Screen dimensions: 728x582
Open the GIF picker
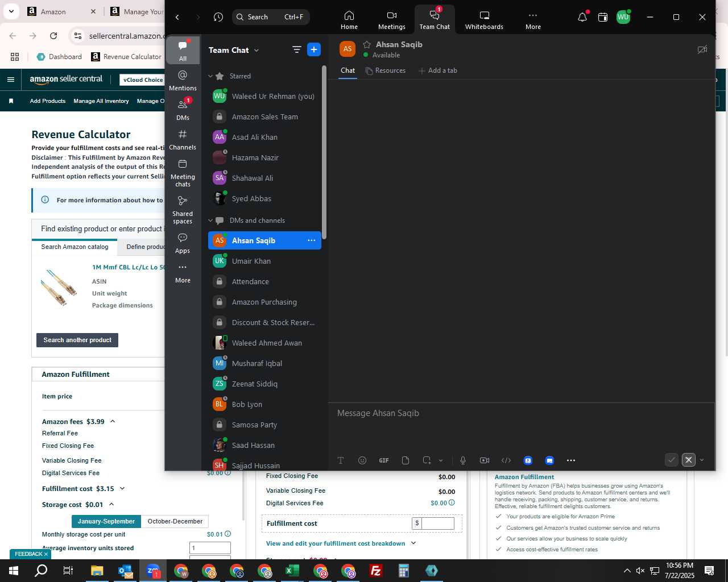(x=384, y=460)
